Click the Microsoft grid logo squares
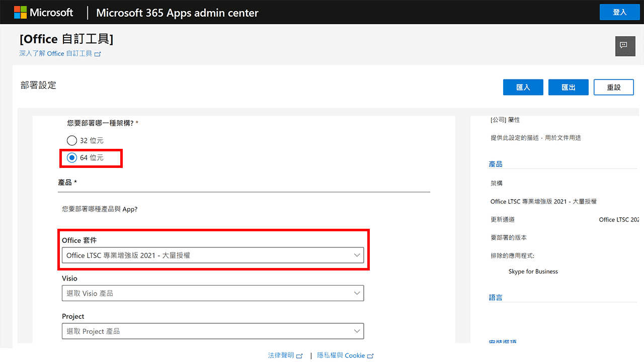This screenshot has width=644, height=362. (x=21, y=12)
